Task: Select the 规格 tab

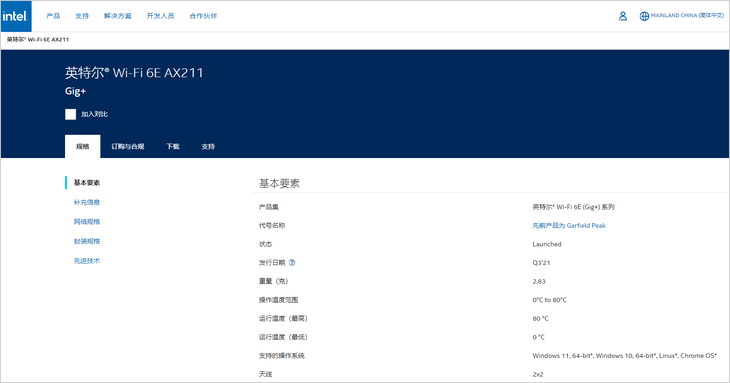Action: click(82, 146)
